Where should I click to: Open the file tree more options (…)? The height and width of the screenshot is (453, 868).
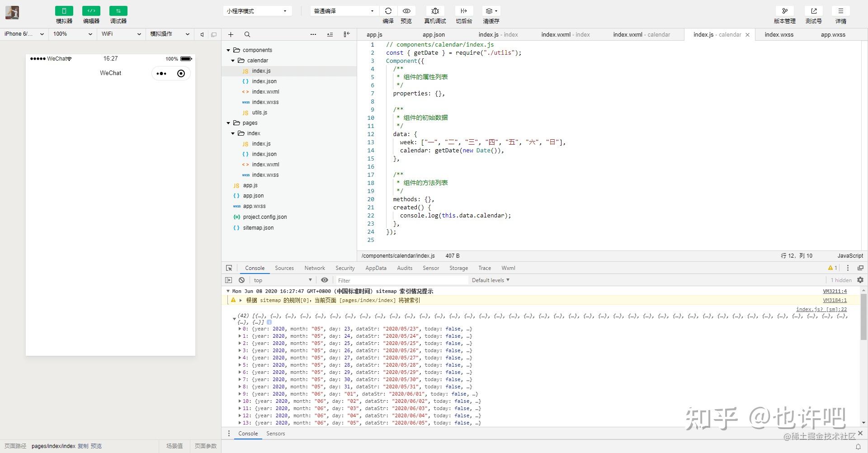point(313,34)
